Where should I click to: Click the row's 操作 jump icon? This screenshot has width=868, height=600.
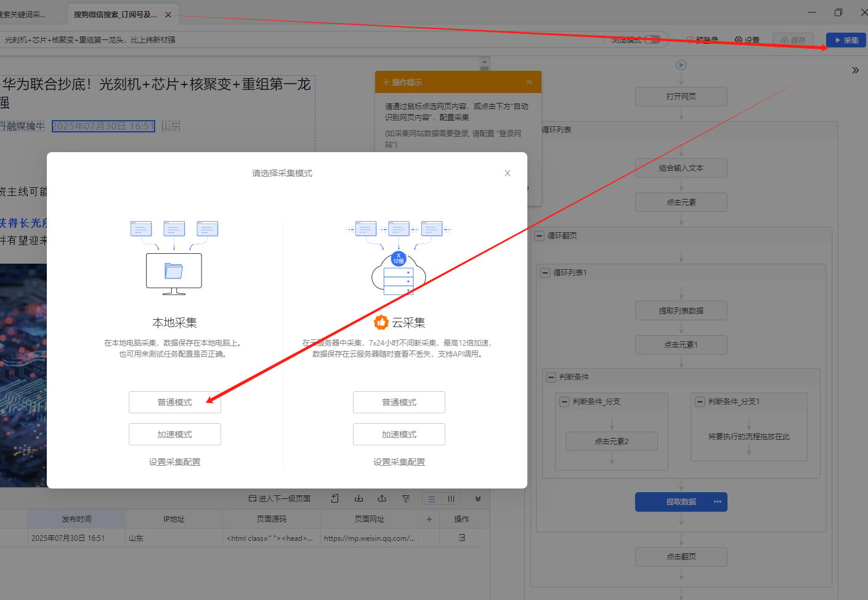click(462, 538)
